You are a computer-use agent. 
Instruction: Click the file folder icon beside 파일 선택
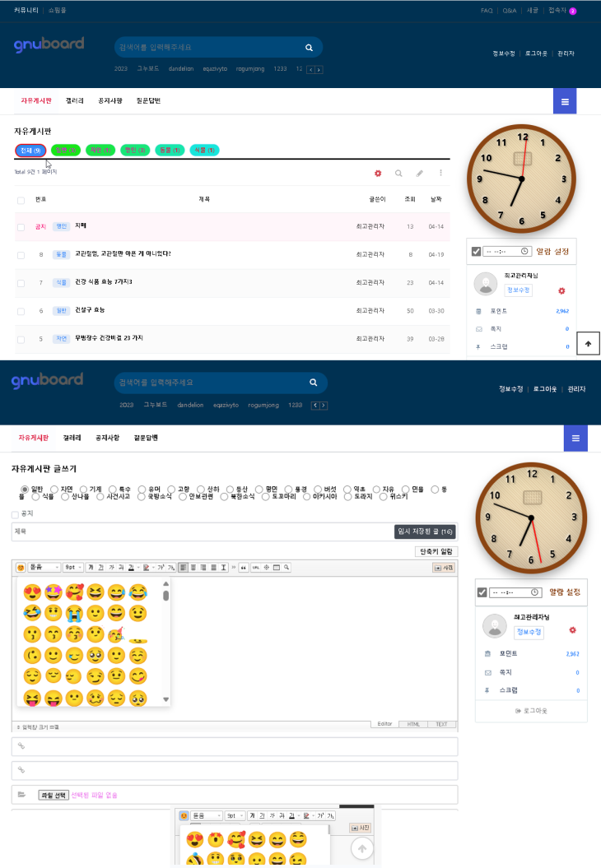pos(21,795)
